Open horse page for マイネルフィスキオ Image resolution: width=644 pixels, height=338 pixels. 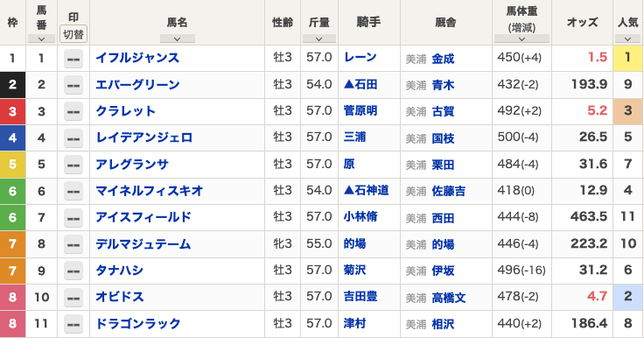click(x=150, y=191)
